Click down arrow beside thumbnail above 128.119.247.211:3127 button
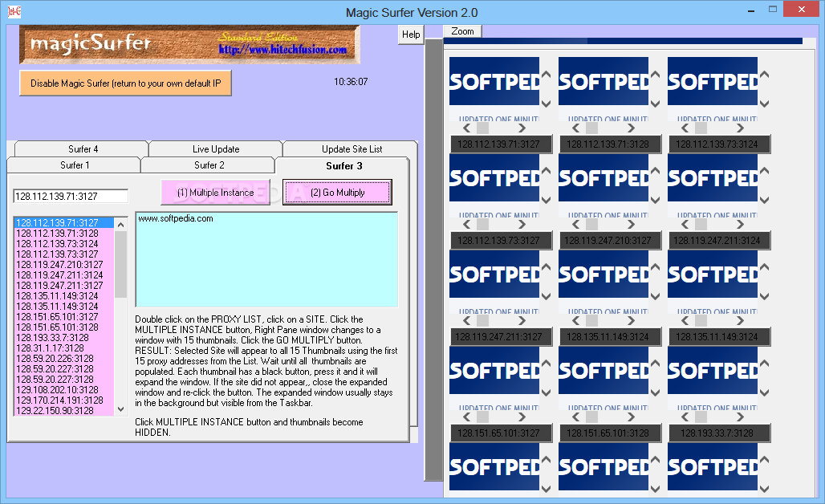Screen dimensions: 825x504 tap(546, 296)
